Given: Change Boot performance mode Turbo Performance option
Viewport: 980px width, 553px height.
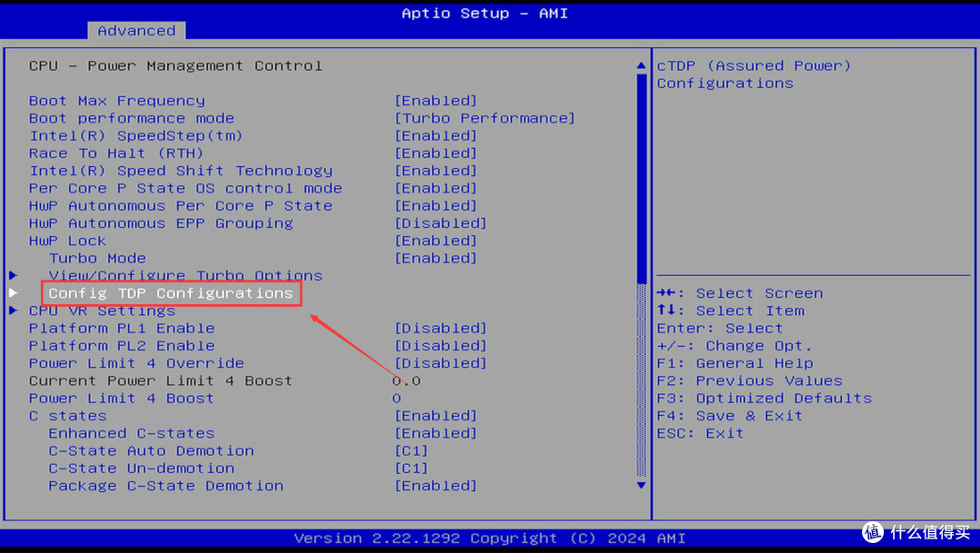Looking at the screenshot, I should (485, 118).
